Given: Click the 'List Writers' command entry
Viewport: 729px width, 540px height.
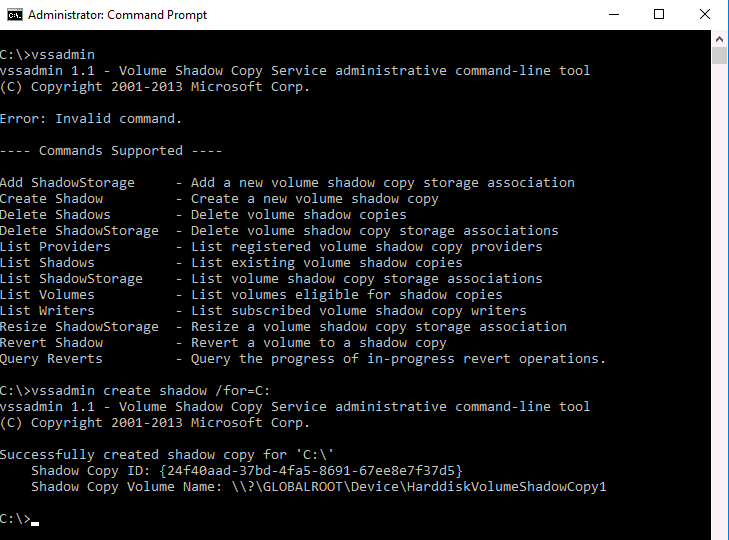Looking at the screenshot, I should [x=47, y=311].
